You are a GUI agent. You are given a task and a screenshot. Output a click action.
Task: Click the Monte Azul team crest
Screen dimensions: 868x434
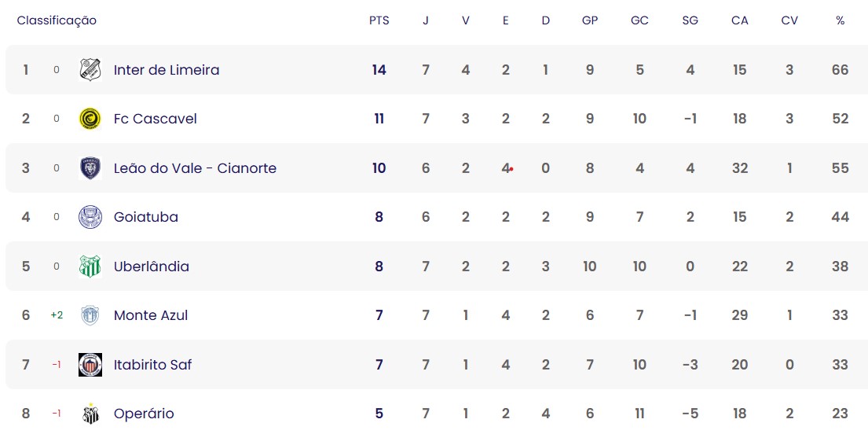[x=90, y=315]
